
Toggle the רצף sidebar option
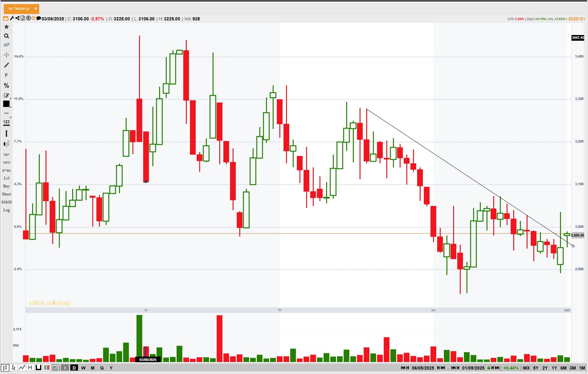pyautogui.click(x=6, y=155)
